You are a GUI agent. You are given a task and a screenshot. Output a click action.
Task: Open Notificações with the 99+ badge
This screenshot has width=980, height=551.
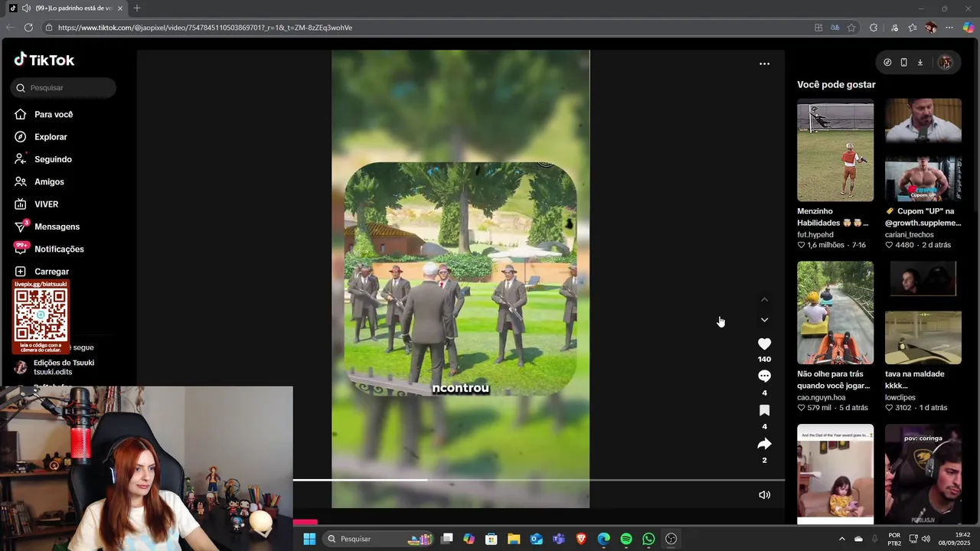[x=49, y=249]
